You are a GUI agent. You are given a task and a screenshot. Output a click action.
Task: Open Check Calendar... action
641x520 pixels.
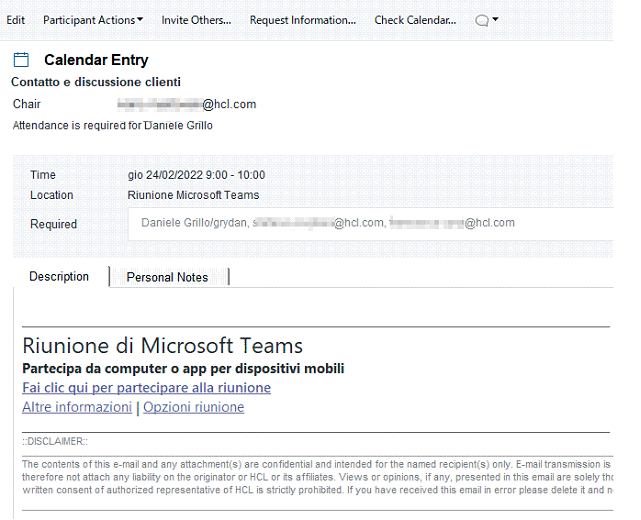[415, 20]
